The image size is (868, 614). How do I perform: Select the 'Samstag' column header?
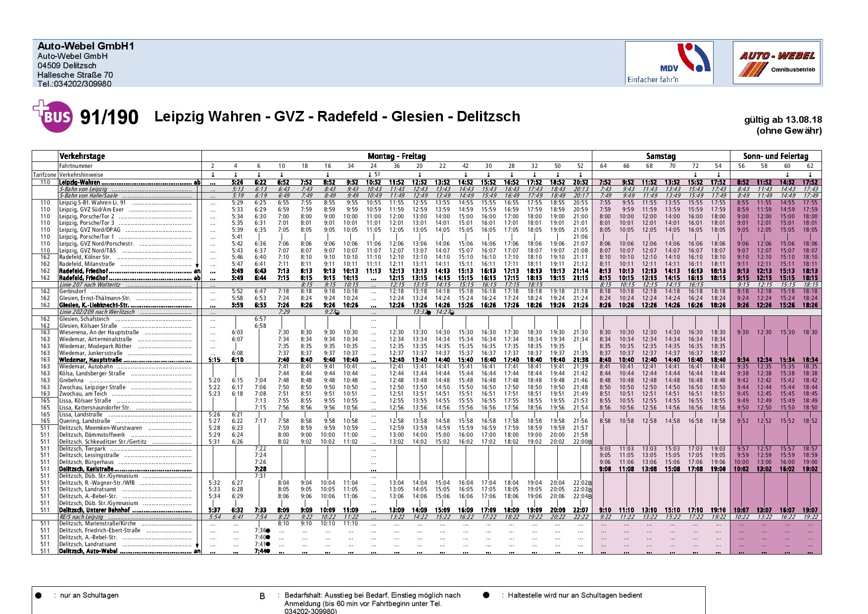coord(661,156)
